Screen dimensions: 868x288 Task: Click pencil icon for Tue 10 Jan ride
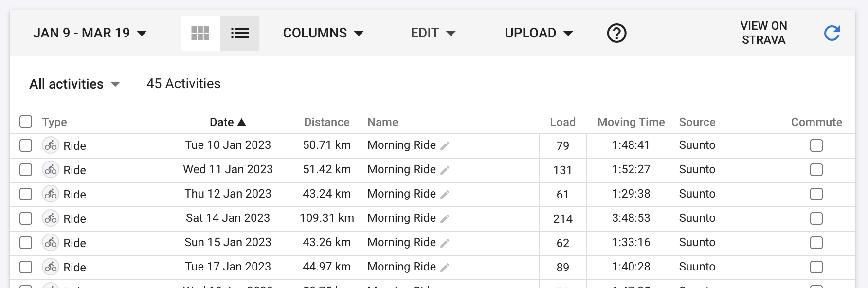click(445, 145)
